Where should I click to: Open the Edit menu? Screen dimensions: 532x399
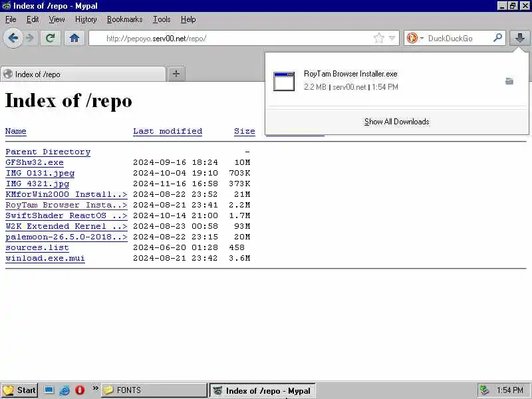tap(33, 19)
